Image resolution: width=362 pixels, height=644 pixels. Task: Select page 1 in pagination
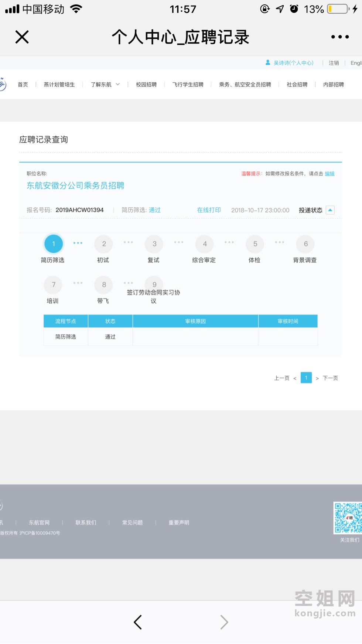tap(306, 378)
